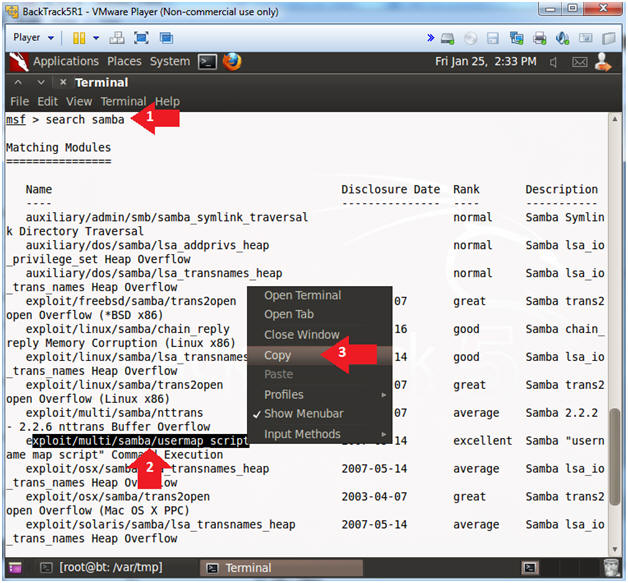
Task: Enter full screen mode in the VMware toolbar
Action: (141, 38)
